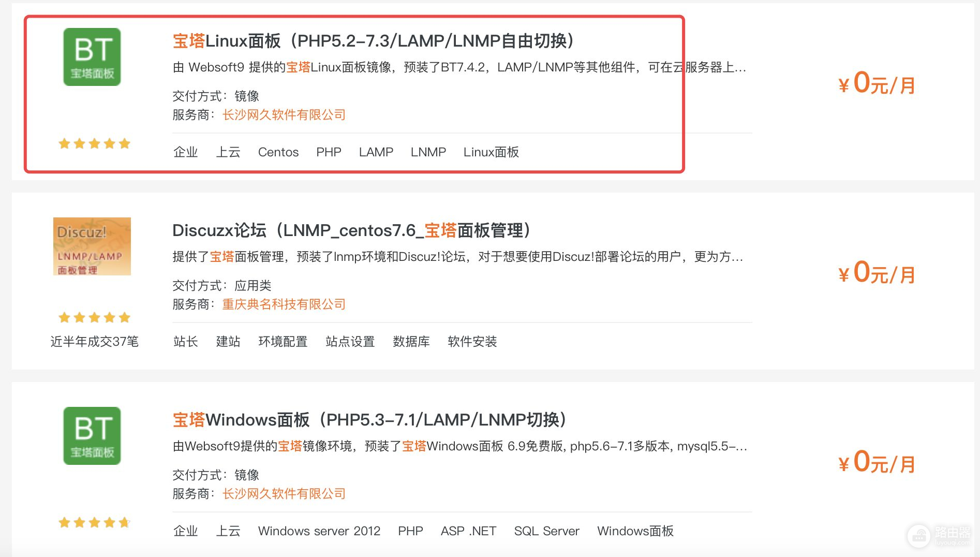
Task: Click 交付方式：镜像 on the 宝塔Windows面板 listing
Action: [x=216, y=475]
